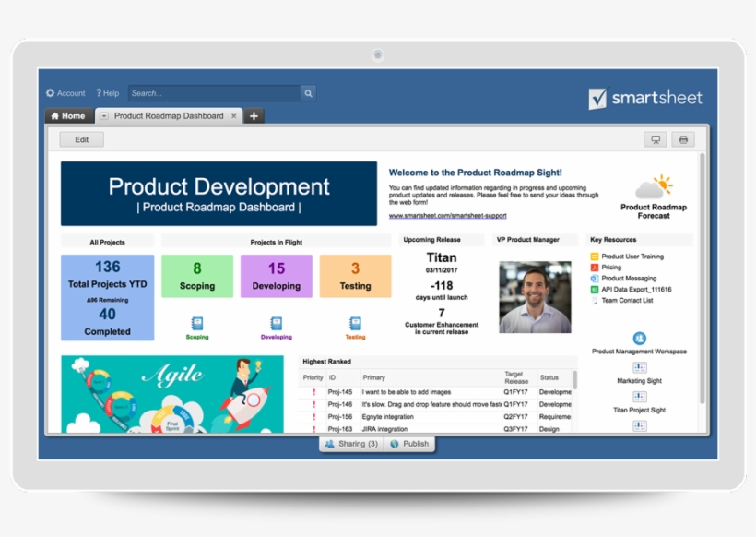Image resolution: width=756 pixels, height=537 pixels.
Task: Click the Agile roadmap image
Action: click(172, 394)
